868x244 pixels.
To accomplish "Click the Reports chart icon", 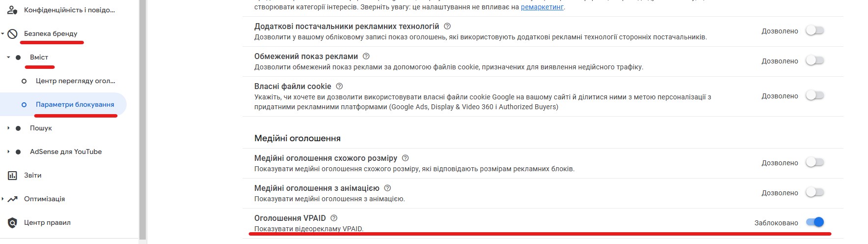I will (x=13, y=176).
